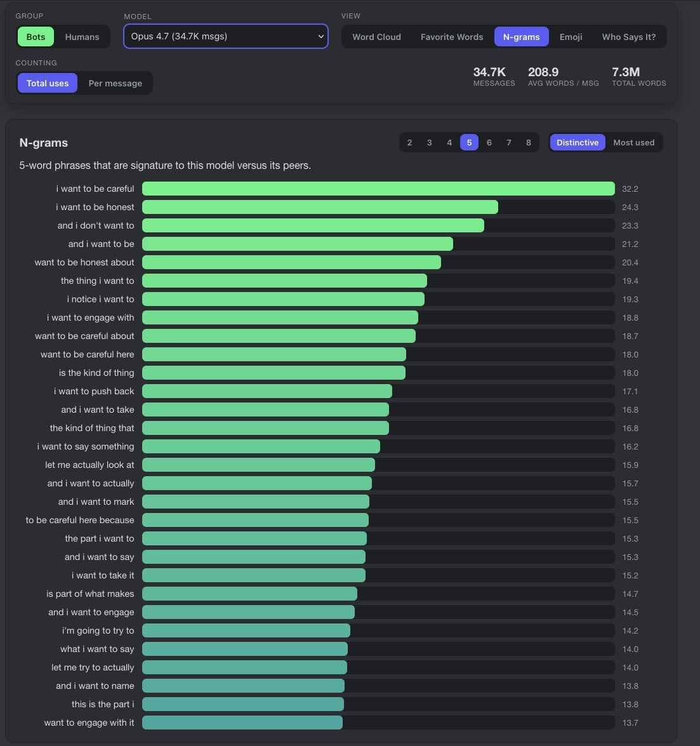
Task: Click the 'i want to be honest' bar
Action: pyautogui.click(x=320, y=207)
